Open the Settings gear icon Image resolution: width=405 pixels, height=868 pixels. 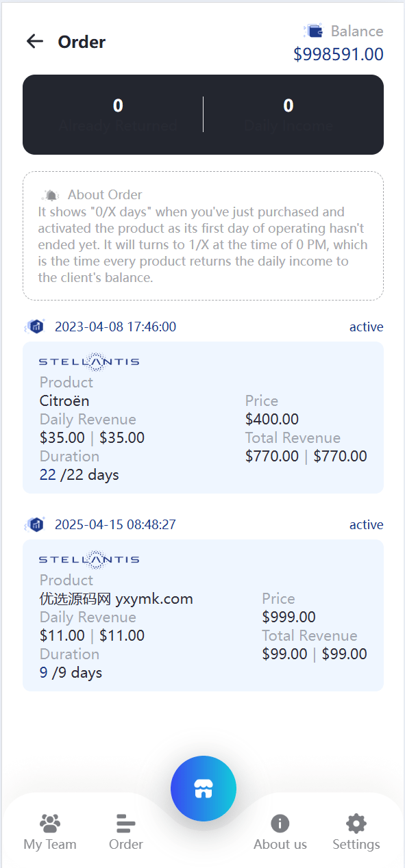[356, 823]
